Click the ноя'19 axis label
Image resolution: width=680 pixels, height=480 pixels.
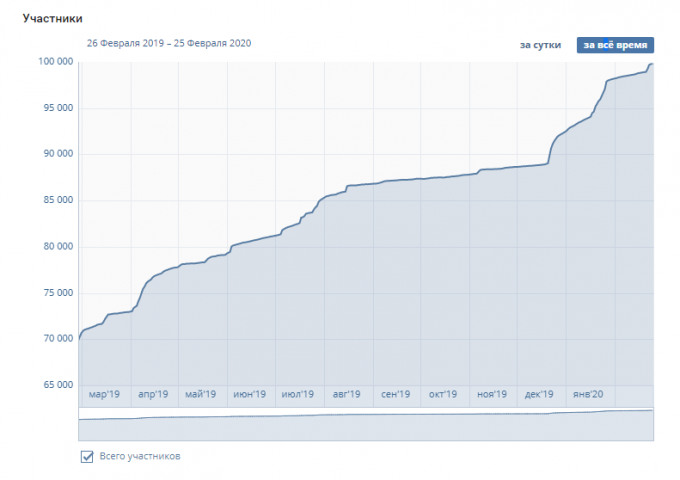pyautogui.click(x=491, y=395)
